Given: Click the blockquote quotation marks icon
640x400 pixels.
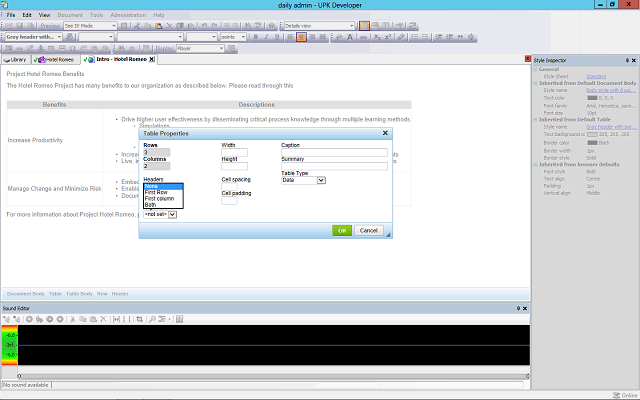Looking at the screenshot, I should point(460,37).
